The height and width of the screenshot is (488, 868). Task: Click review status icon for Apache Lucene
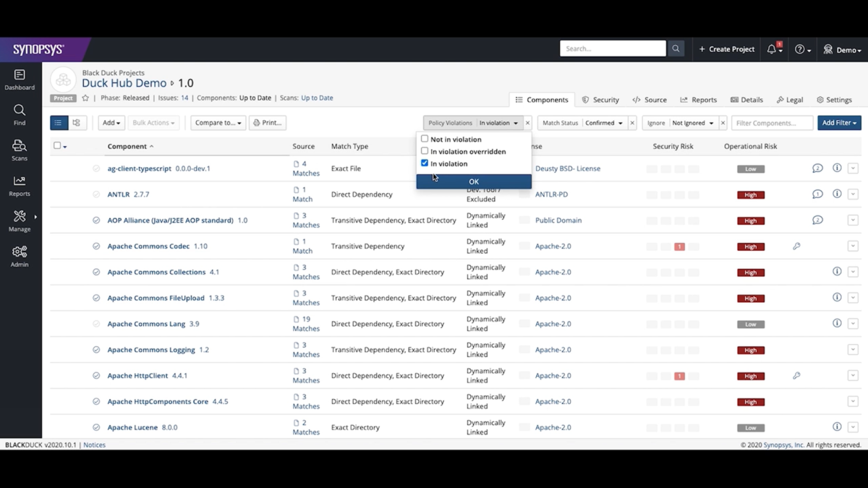point(96,427)
